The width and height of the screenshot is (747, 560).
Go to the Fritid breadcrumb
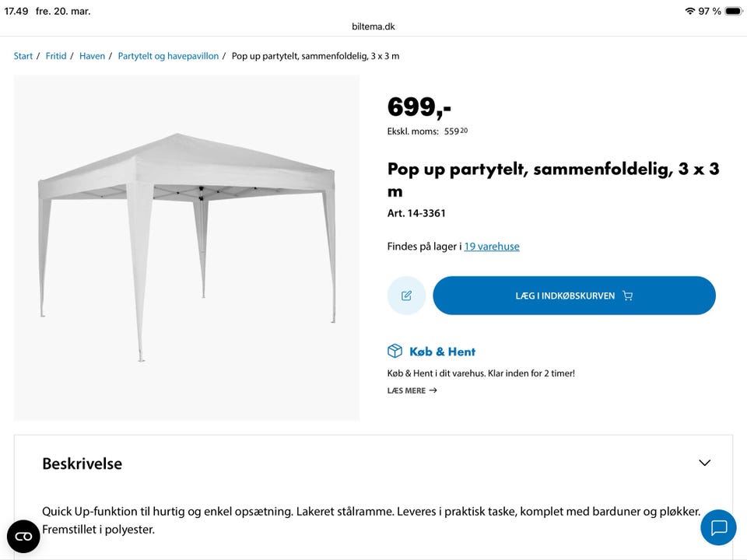pyautogui.click(x=56, y=56)
